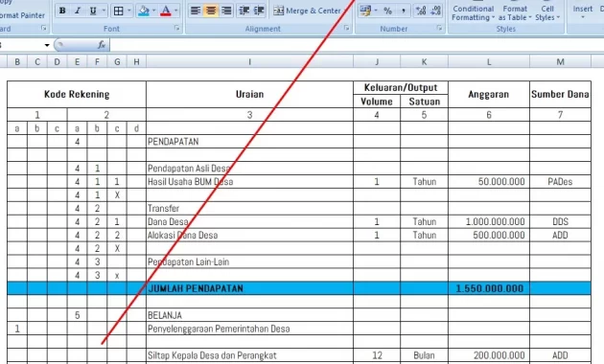The image size is (604, 364).
Task: Apply fill color paint bucket
Action: pos(144,11)
